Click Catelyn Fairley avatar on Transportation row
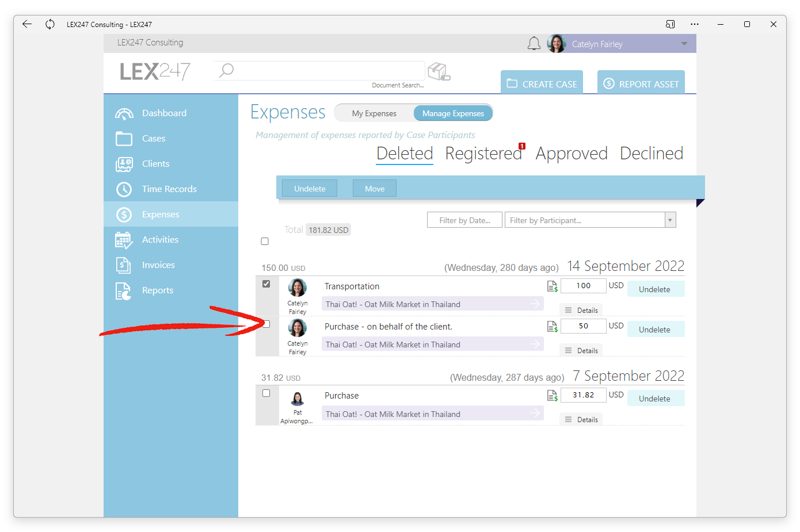 pyautogui.click(x=298, y=288)
